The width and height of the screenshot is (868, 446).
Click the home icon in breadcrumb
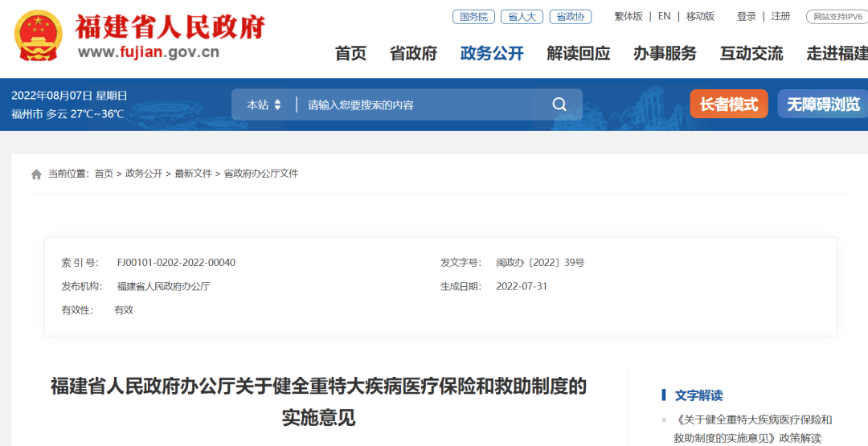coord(36,174)
